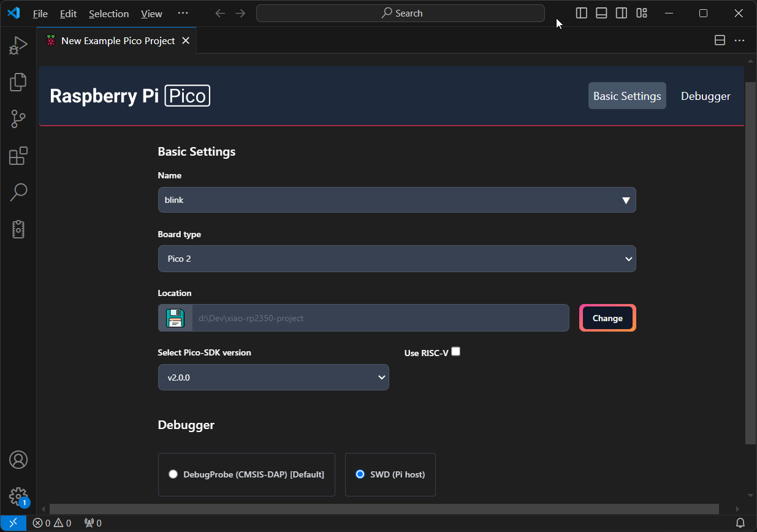Screen dimensions: 757x532
Task: Open the Name dropdown showing blink
Action: point(397,200)
